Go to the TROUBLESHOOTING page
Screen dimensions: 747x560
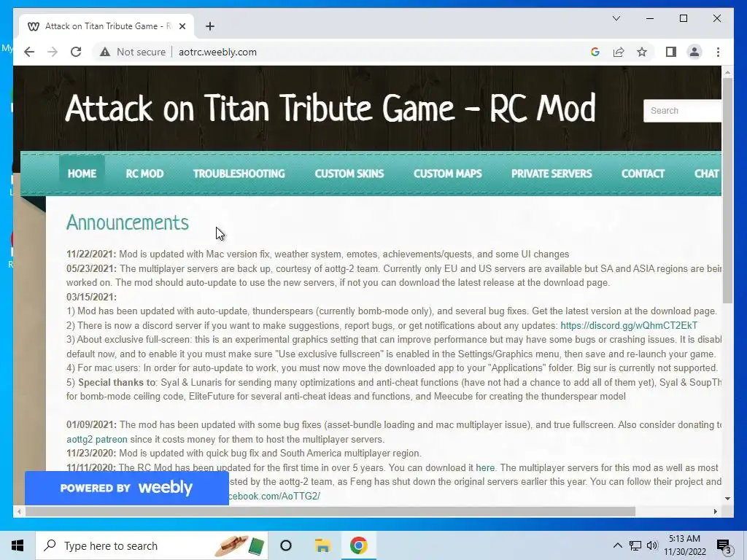coord(239,174)
